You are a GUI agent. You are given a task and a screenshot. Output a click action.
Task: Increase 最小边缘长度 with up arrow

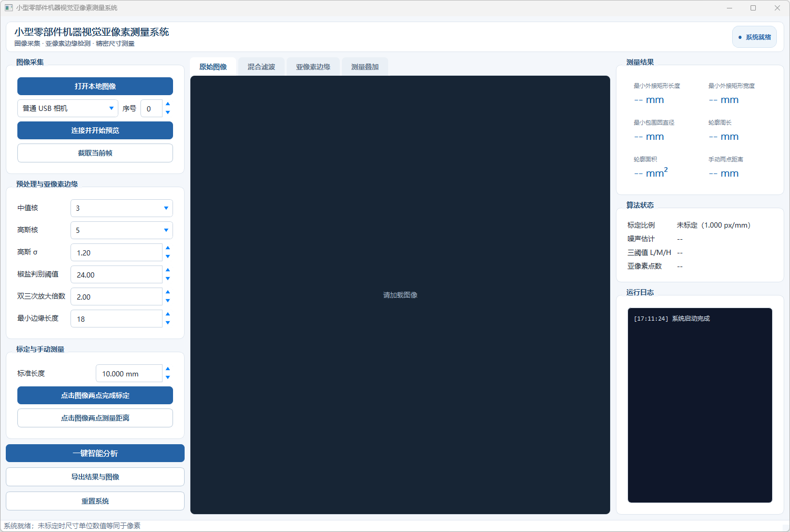(168, 314)
